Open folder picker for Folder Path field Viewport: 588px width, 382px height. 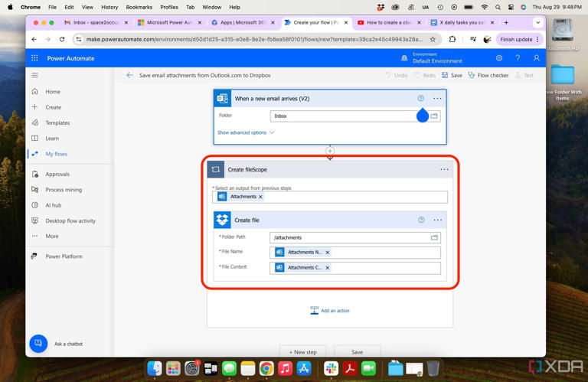pyautogui.click(x=434, y=238)
